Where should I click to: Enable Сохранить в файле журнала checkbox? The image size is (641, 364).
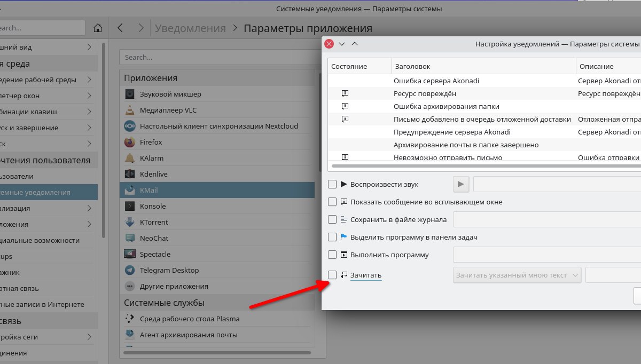332,219
